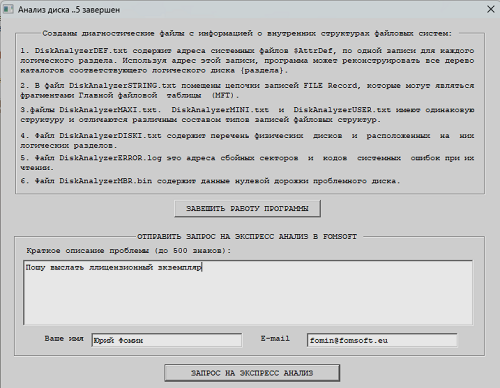This screenshot has height=388, width=500.
Task: Focus the problem description text area
Action: pos(248,292)
